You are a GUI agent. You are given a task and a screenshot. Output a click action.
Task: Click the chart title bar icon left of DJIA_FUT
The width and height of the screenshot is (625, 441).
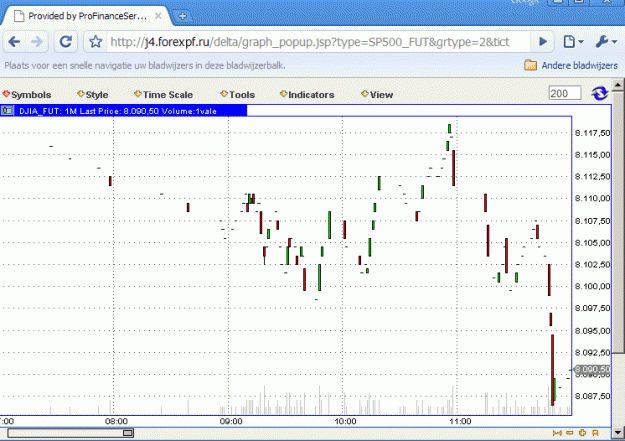click(7, 110)
